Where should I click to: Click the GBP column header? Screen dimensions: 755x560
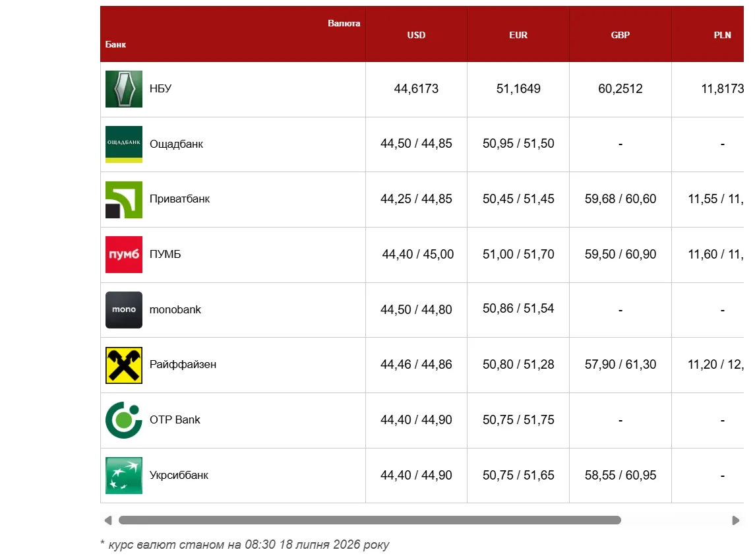[x=620, y=35]
